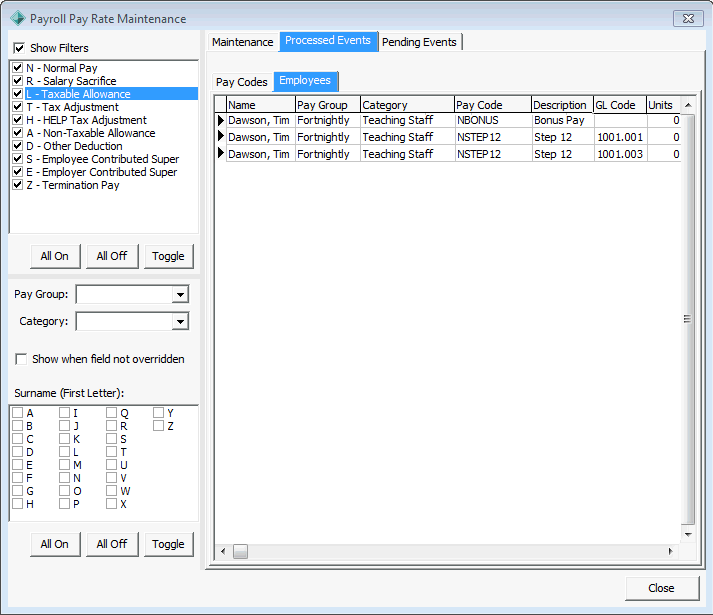Click the horizontal scrollbar left arrow
The width and height of the screenshot is (713, 615).
pos(223,551)
